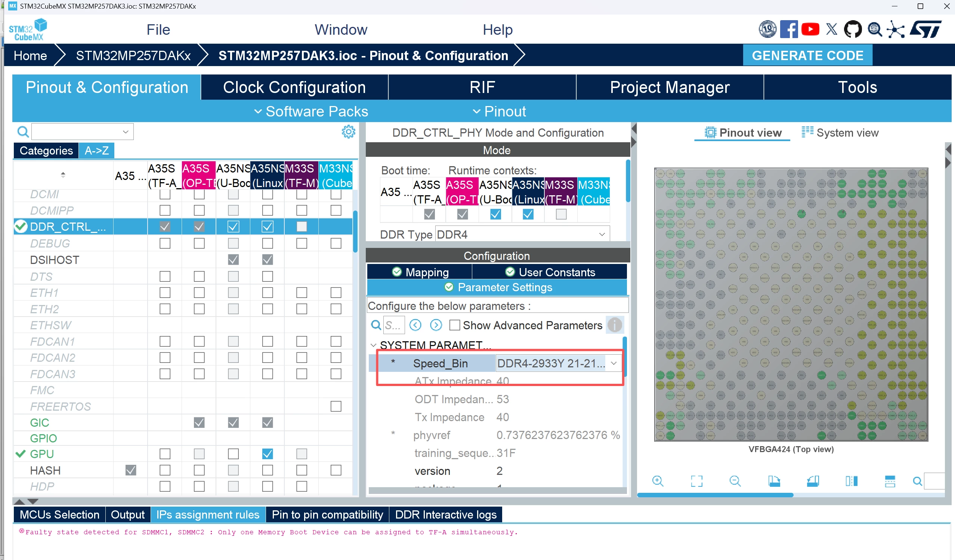Go to Home breadcrumb

[30, 56]
